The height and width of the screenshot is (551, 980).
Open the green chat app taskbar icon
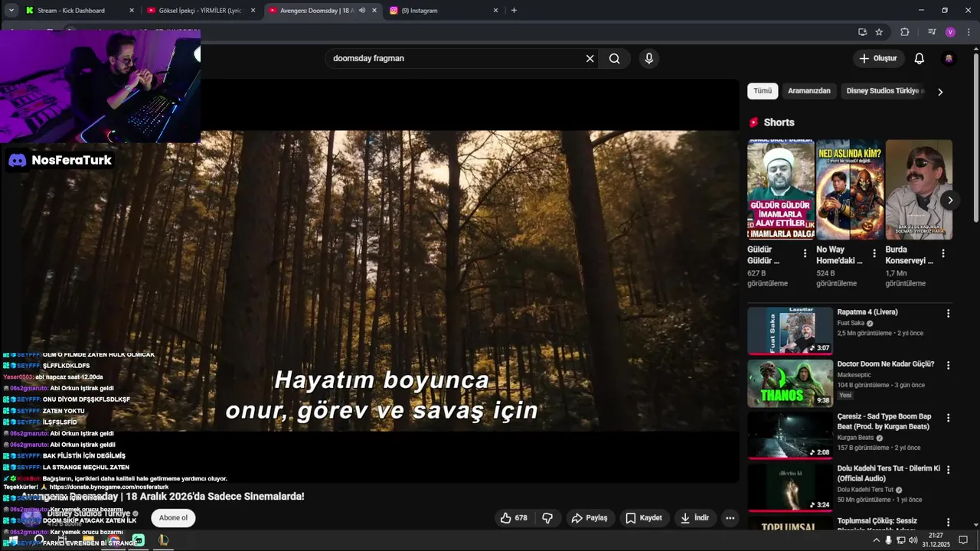(139, 540)
